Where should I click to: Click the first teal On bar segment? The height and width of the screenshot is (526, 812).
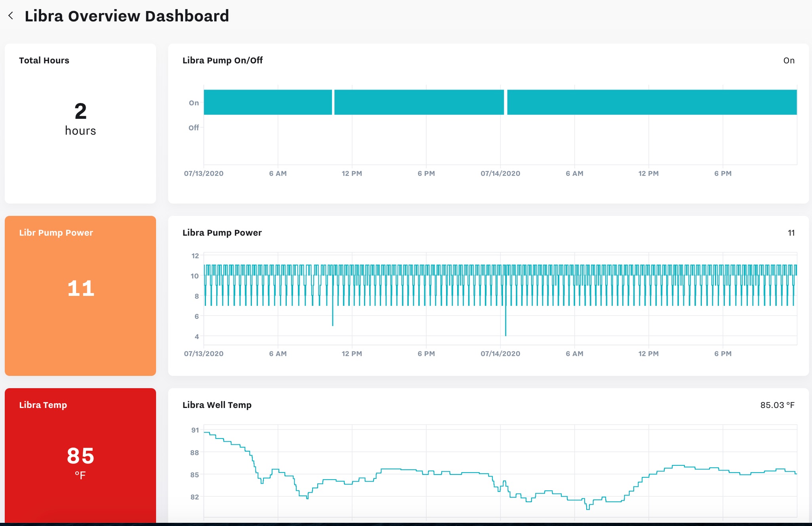[x=268, y=102]
